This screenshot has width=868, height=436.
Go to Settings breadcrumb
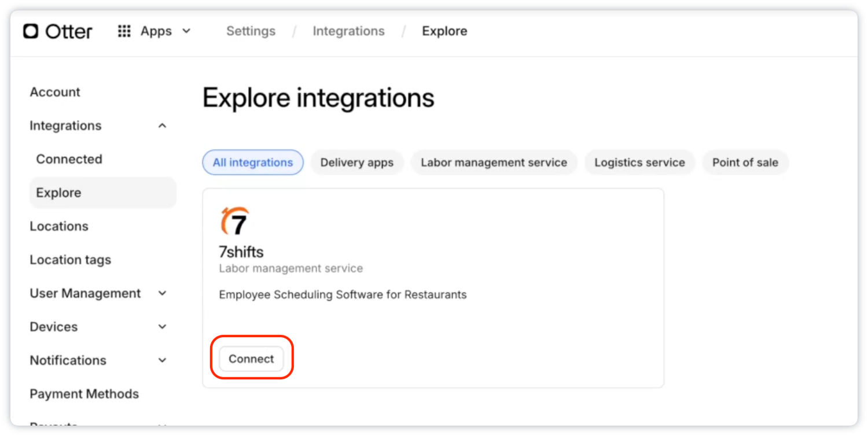pos(251,31)
